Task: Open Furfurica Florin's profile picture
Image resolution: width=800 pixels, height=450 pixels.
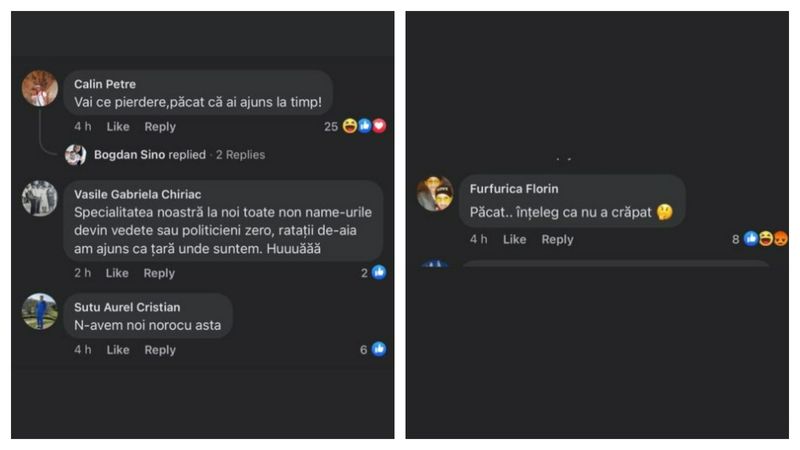Action: pos(435,193)
